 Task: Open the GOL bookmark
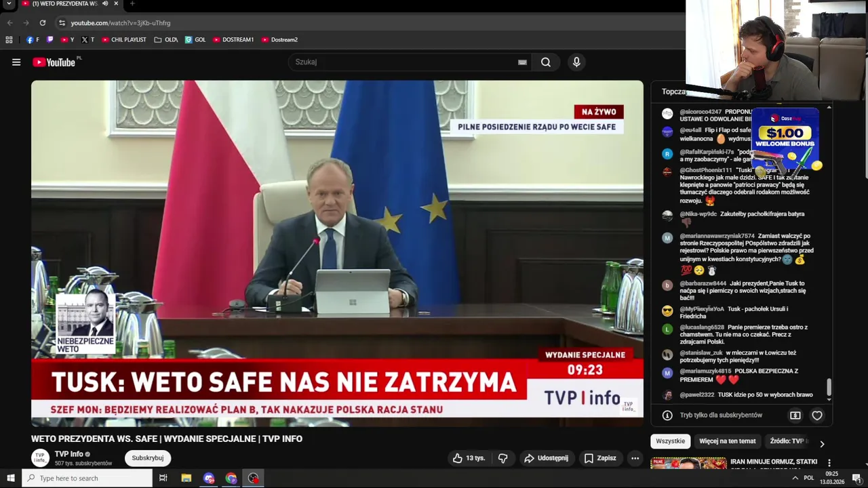click(195, 40)
